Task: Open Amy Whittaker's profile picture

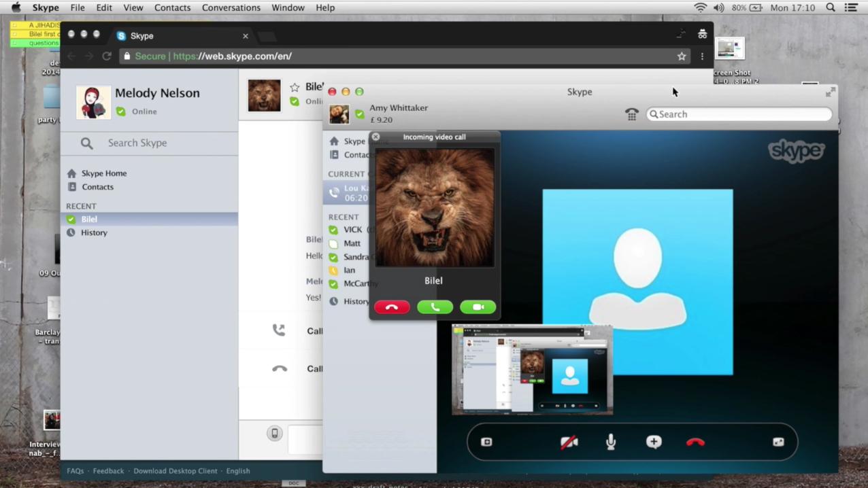Action: 339,114
